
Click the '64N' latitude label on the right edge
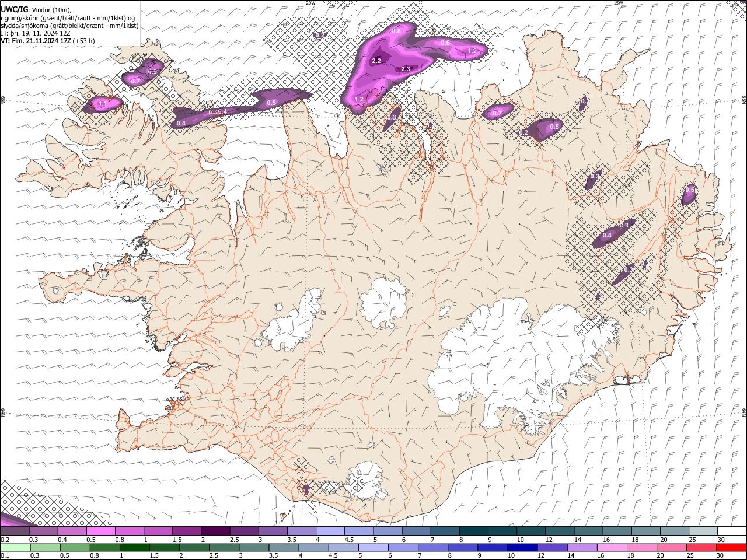744,412
